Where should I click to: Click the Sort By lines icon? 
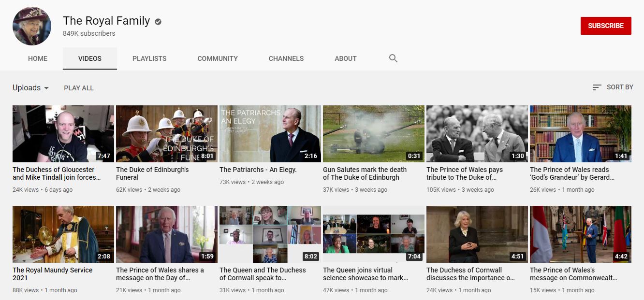point(597,87)
